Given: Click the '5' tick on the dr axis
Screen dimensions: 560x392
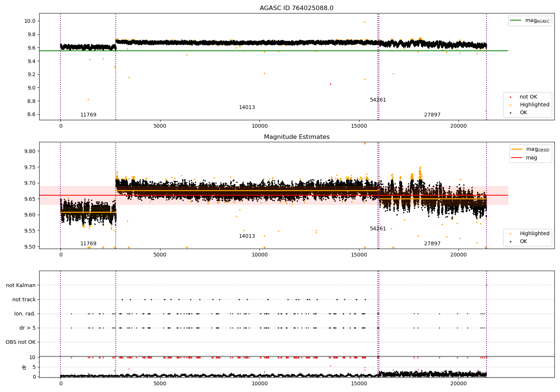Looking at the screenshot, I should coord(34,367).
